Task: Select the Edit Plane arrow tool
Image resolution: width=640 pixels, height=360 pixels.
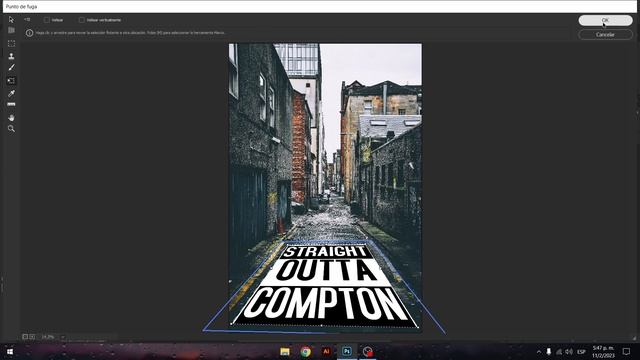Action: click(x=11, y=20)
